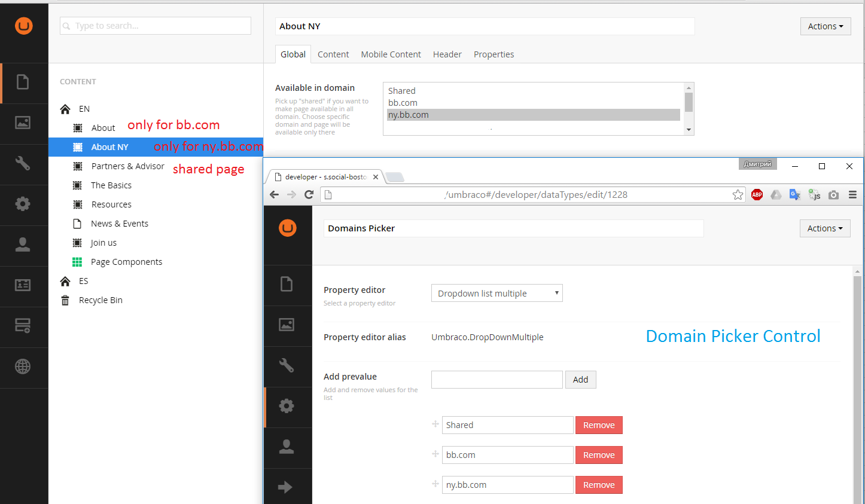The height and width of the screenshot is (504, 865).
Task: Open Property editor dropdown list multiple
Action: click(x=497, y=293)
